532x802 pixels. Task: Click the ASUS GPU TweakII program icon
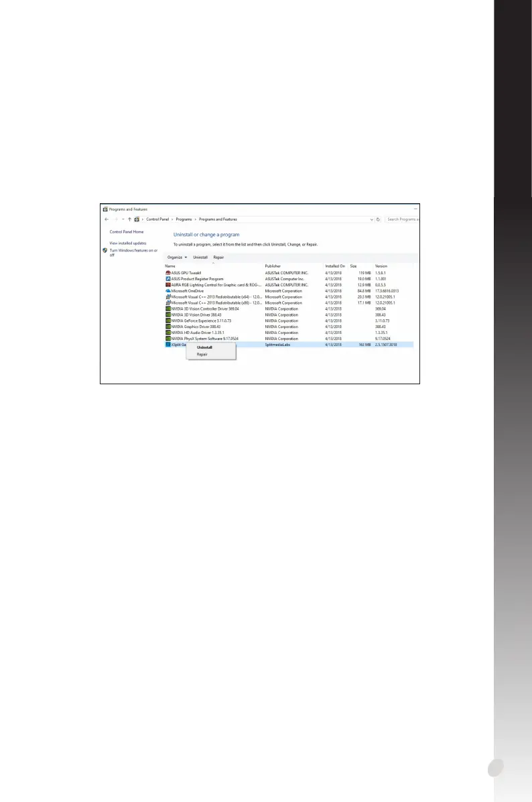coord(168,273)
